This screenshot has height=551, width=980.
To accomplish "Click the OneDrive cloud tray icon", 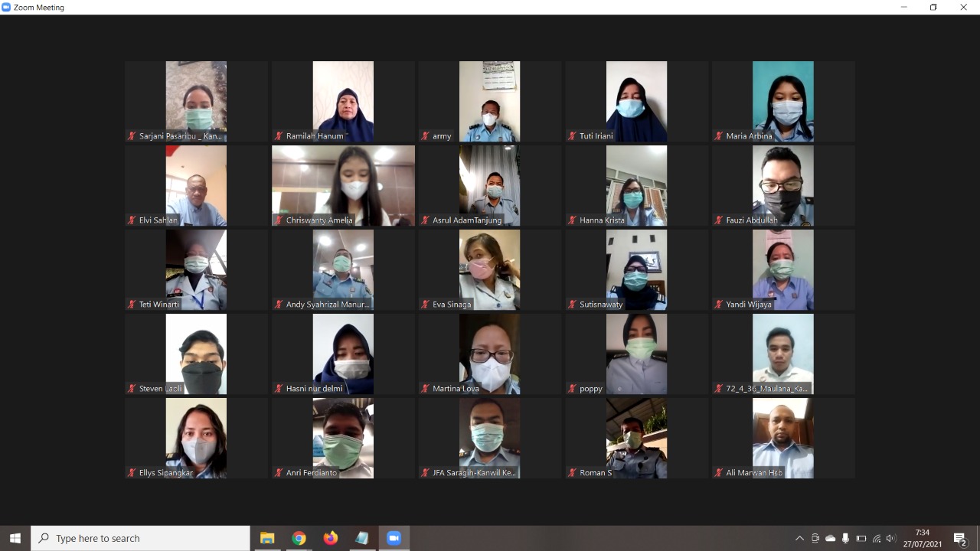I will click(831, 538).
